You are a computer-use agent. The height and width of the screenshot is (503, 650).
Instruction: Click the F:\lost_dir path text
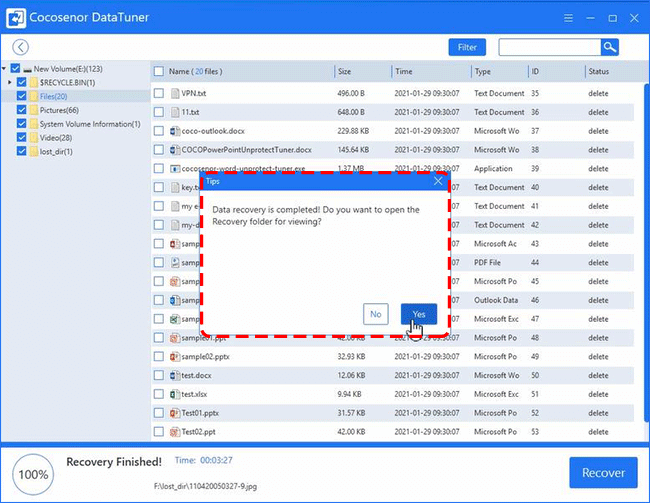(x=205, y=486)
